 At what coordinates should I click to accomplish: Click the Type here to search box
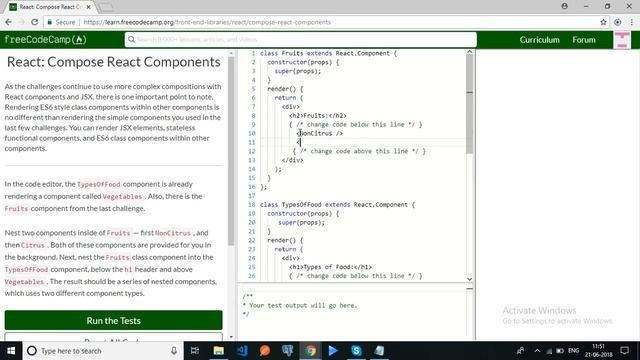pyautogui.click(x=102, y=351)
